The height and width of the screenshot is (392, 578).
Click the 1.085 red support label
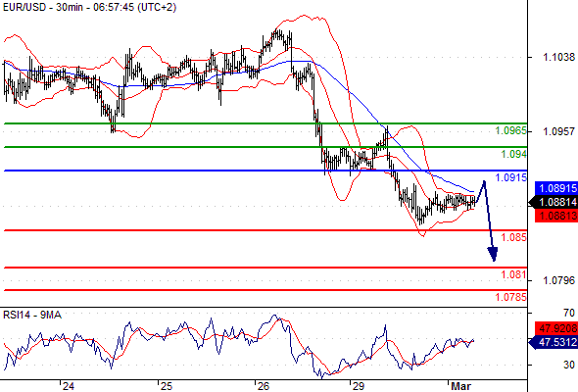pyautogui.click(x=513, y=237)
